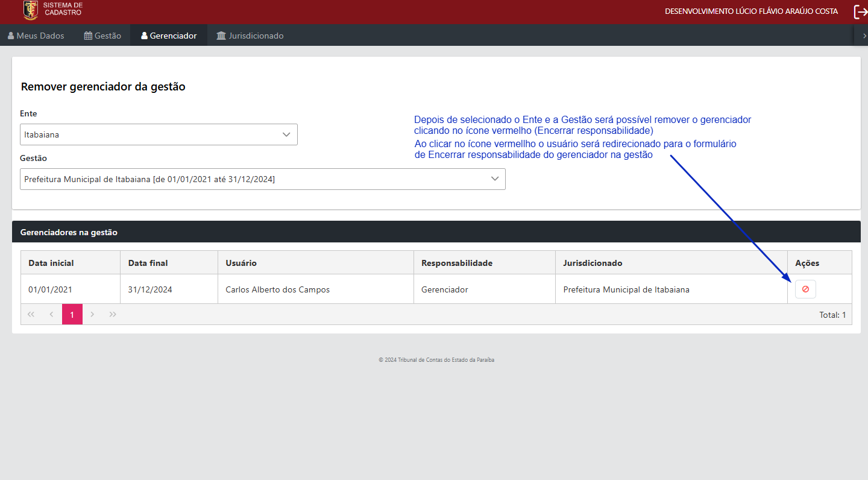868x480 pixels.
Task: Click the 2024 Tribunal de Contas footer text
Action: pos(436,360)
